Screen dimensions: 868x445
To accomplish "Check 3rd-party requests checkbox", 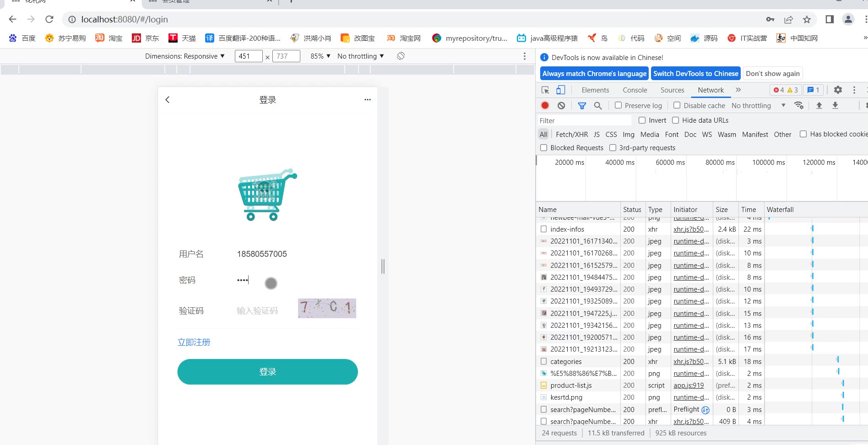I will click(x=613, y=147).
